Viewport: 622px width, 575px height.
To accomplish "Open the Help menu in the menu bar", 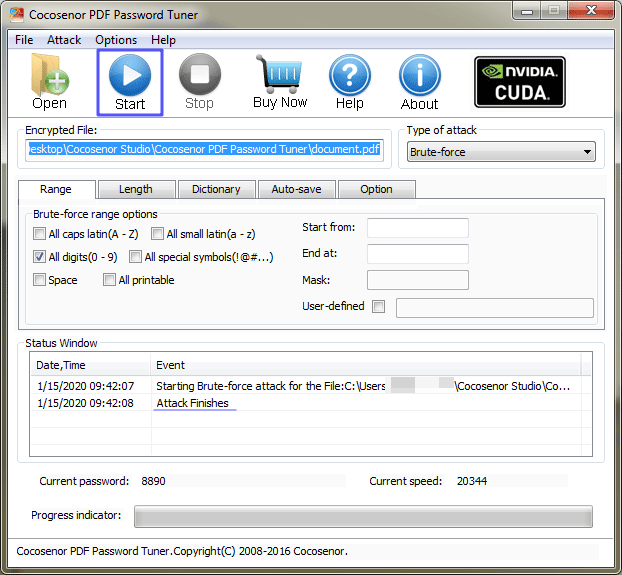I will tap(163, 40).
